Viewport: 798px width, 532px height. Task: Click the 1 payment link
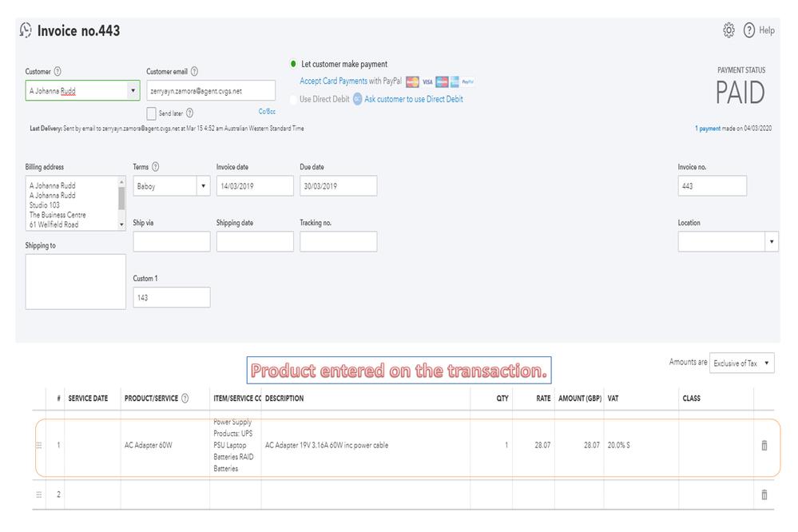[708, 129]
